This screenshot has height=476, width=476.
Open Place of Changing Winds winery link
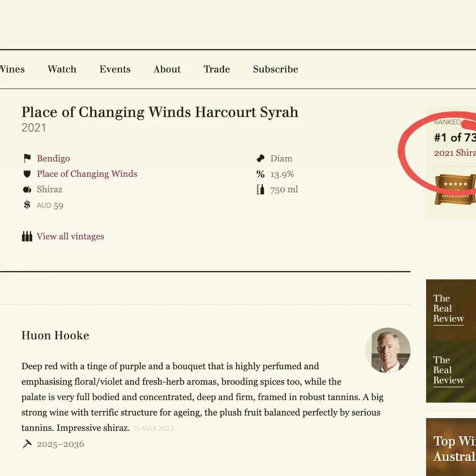[x=87, y=174]
